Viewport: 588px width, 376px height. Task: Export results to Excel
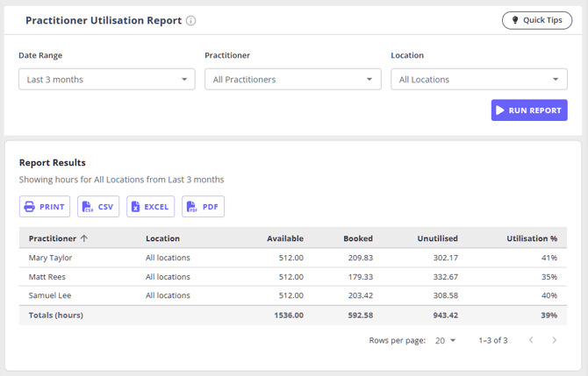[150, 206]
